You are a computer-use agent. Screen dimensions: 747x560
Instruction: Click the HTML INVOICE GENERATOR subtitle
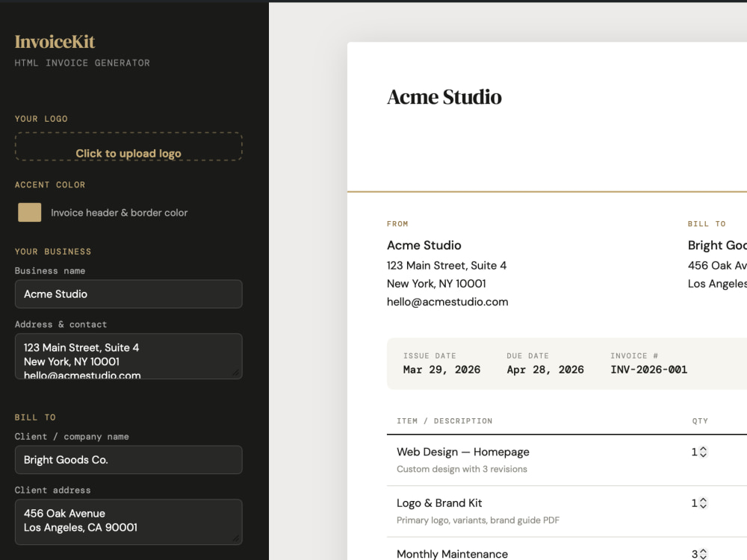point(82,63)
